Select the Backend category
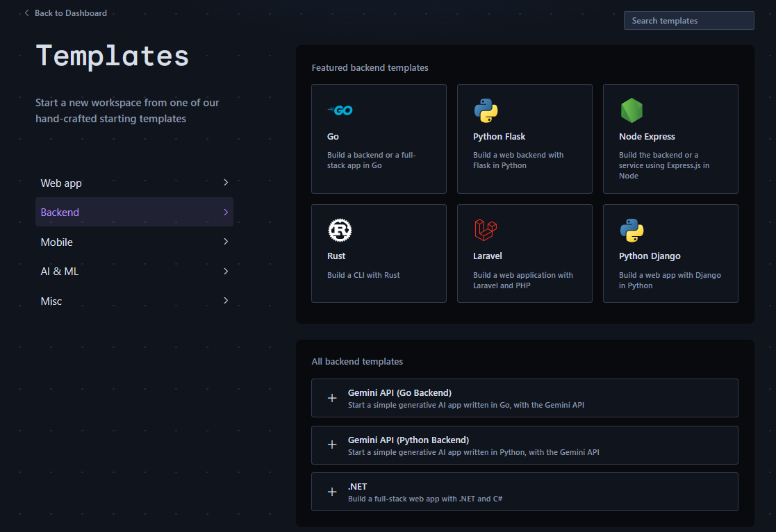This screenshot has height=532, width=776. (134, 213)
